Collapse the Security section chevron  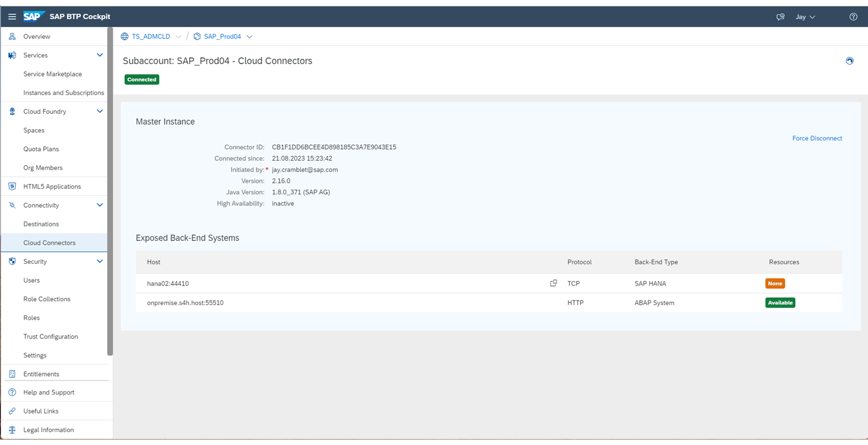[100, 261]
